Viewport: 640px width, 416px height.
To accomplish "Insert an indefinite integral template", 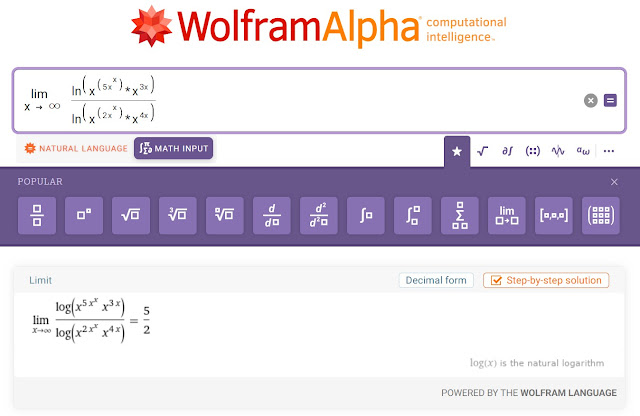I will click(366, 215).
